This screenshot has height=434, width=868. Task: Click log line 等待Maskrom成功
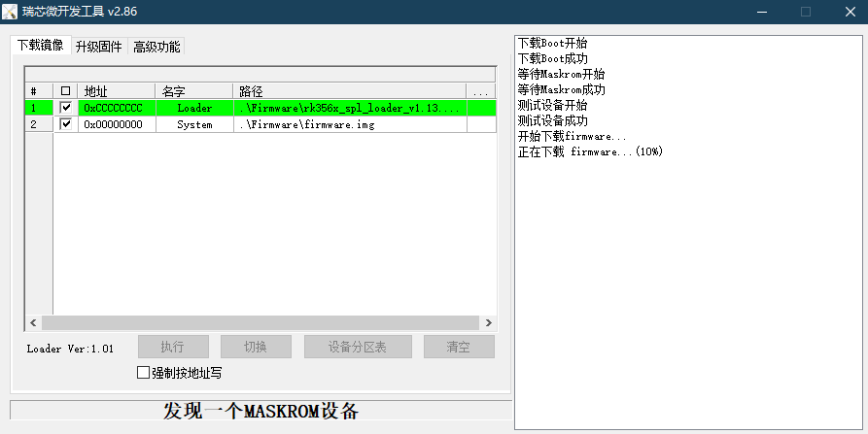tap(561, 89)
